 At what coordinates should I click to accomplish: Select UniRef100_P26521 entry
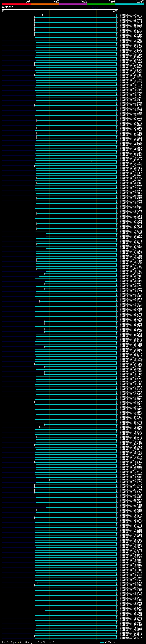pyautogui.click(x=131, y=90)
